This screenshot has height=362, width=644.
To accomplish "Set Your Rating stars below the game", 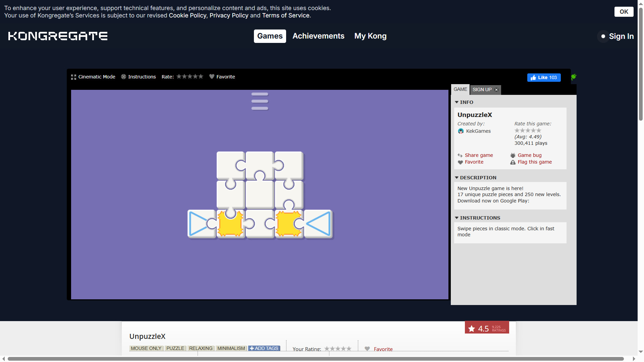I will coord(338,349).
